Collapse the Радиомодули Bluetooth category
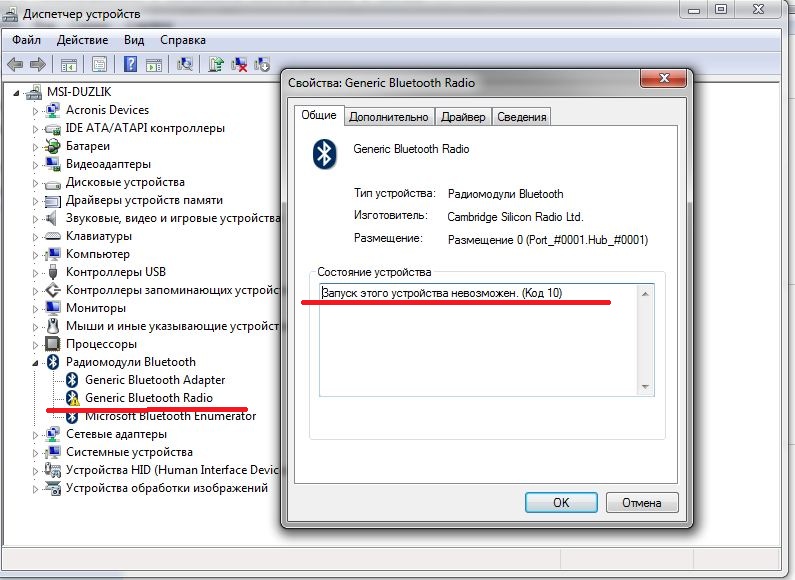The width and height of the screenshot is (795, 580). point(37,362)
